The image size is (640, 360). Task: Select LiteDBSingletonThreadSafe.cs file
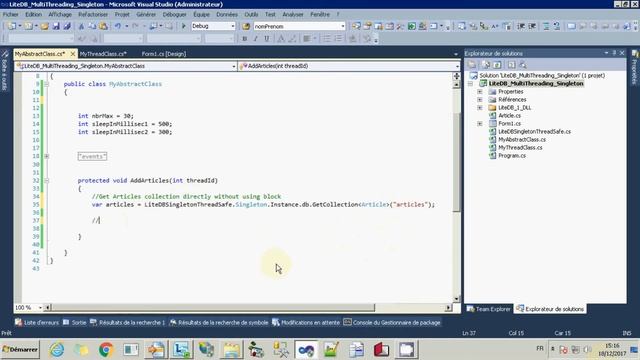click(534, 131)
